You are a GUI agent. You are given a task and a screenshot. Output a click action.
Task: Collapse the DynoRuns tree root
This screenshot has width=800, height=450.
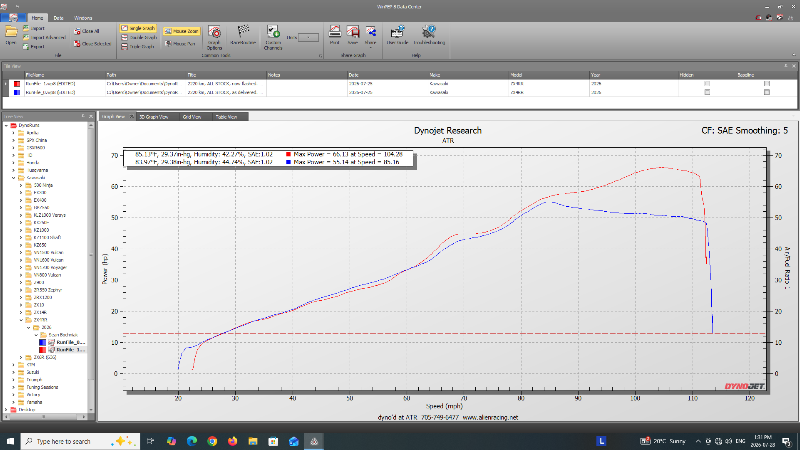click(x=6, y=125)
